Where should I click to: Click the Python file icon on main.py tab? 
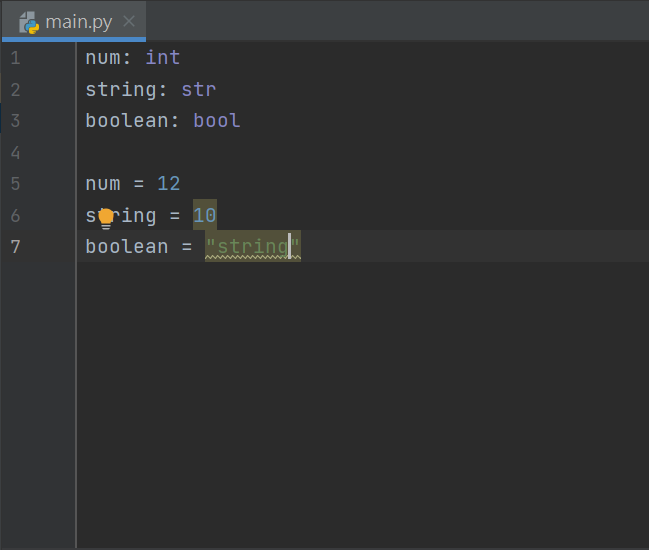point(29,22)
